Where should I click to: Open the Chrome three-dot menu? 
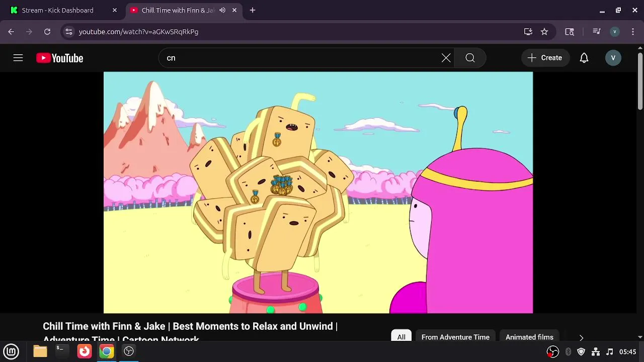click(633, 32)
